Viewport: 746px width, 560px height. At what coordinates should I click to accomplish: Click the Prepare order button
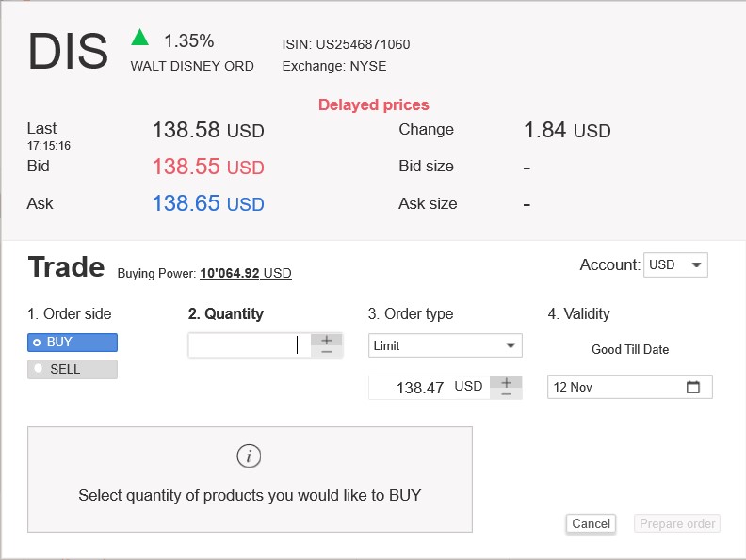677,524
